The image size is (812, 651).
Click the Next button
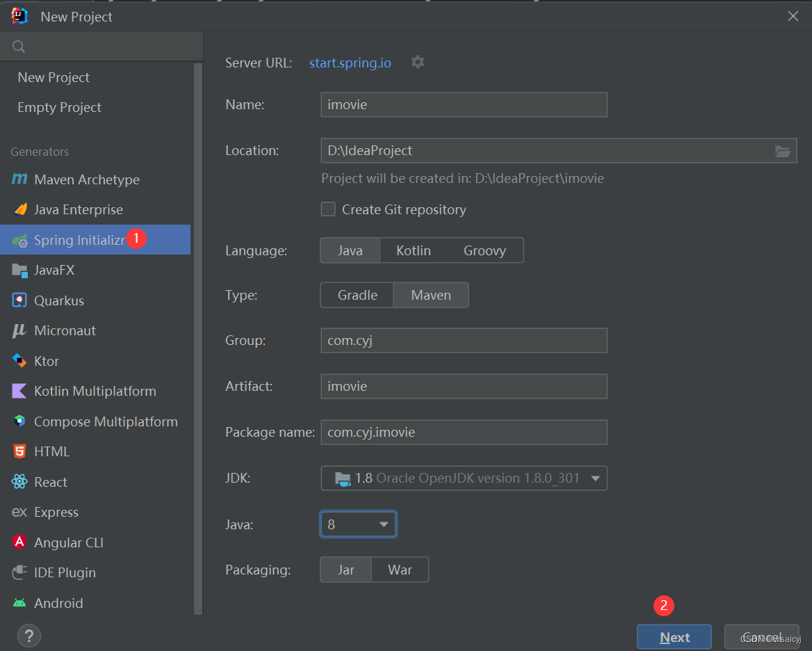click(x=674, y=637)
